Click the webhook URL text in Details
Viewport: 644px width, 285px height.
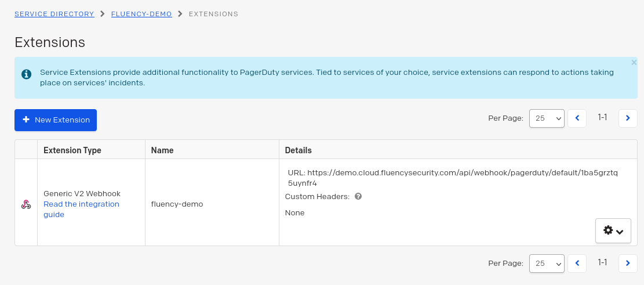tap(453, 178)
